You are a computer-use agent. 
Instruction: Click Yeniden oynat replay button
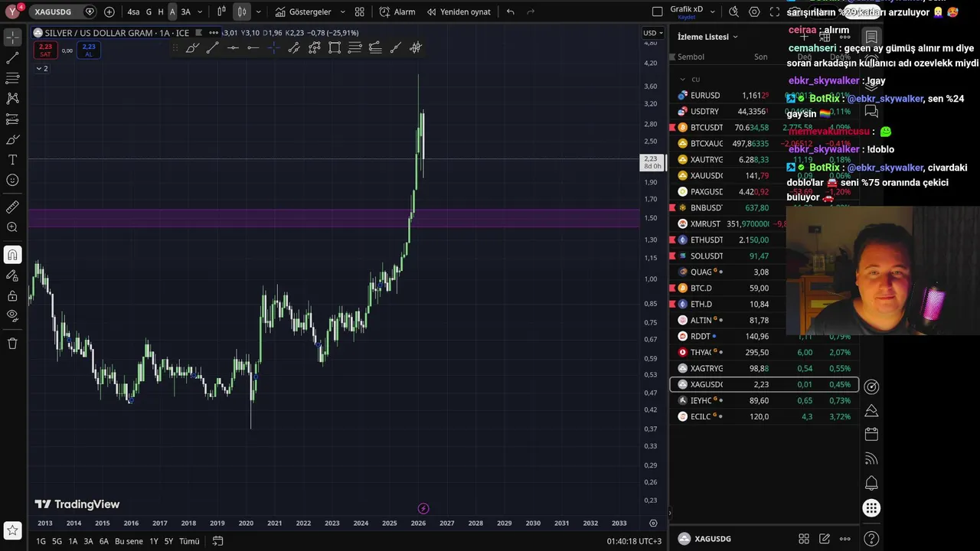[459, 11]
